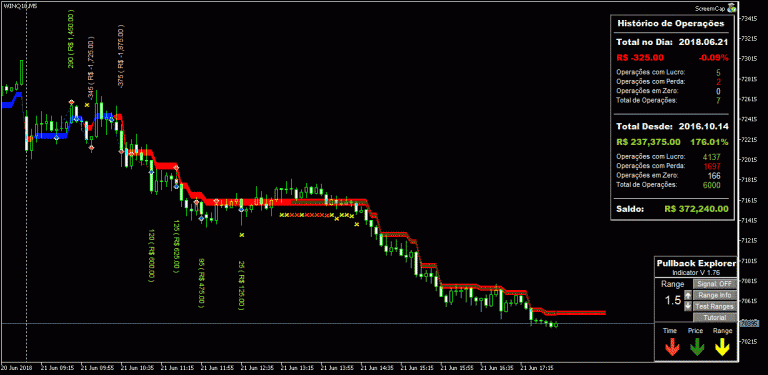This screenshot has height=375, width=768.
Task: Click the red Time arrow indicator
Action: coord(672,348)
